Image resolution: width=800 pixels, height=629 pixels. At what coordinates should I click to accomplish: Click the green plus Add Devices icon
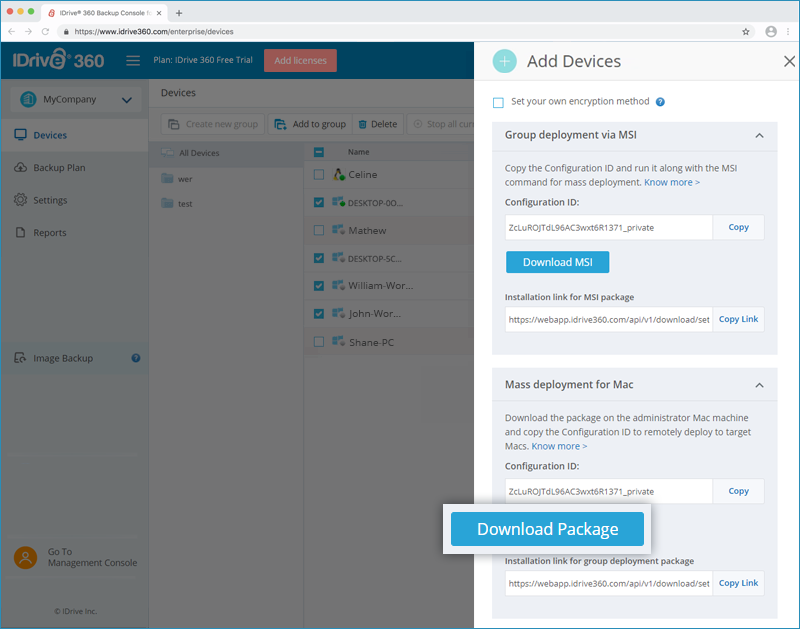[505, 61]
